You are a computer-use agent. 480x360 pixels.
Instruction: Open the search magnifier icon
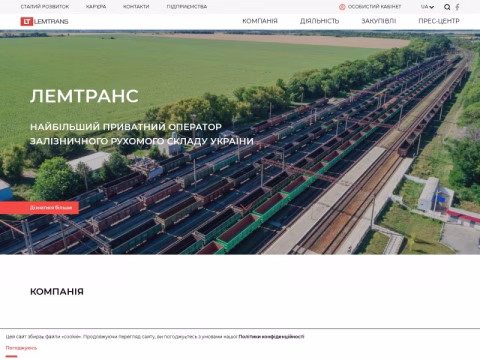(x=447, y=7)
